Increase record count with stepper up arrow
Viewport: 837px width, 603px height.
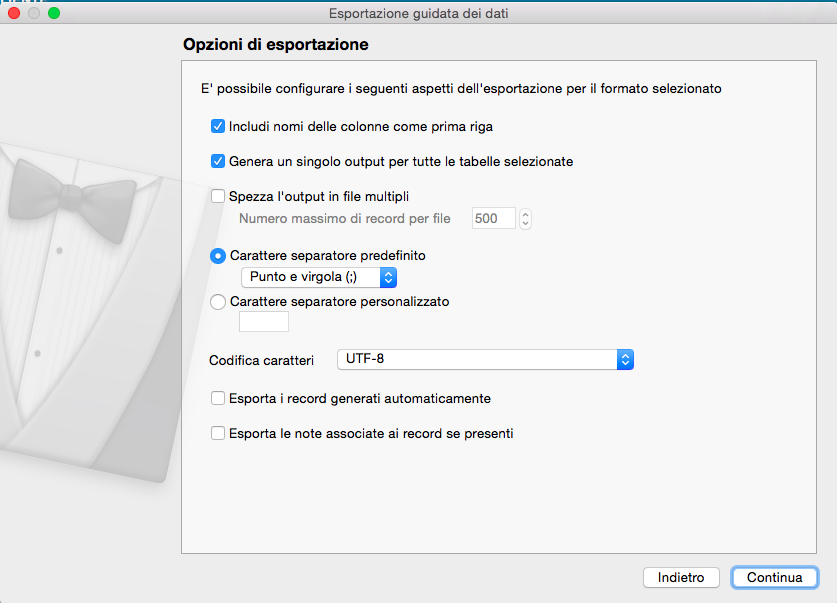[x=526, y=213]
